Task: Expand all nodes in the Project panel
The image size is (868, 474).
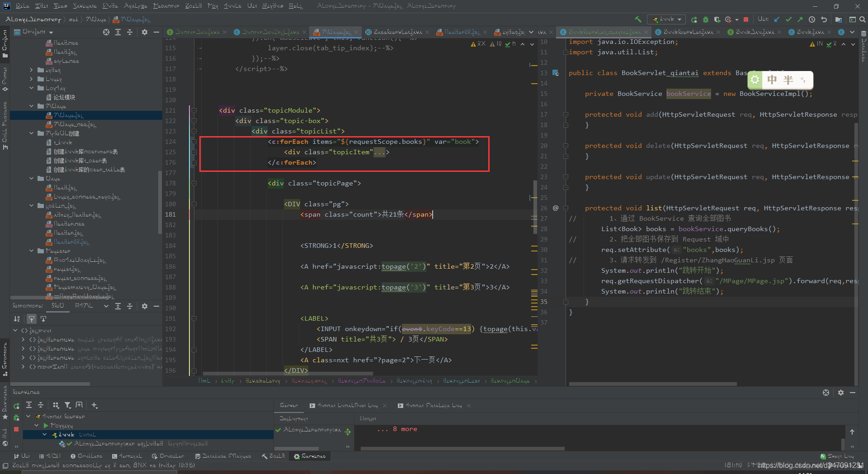Action: 118,32
